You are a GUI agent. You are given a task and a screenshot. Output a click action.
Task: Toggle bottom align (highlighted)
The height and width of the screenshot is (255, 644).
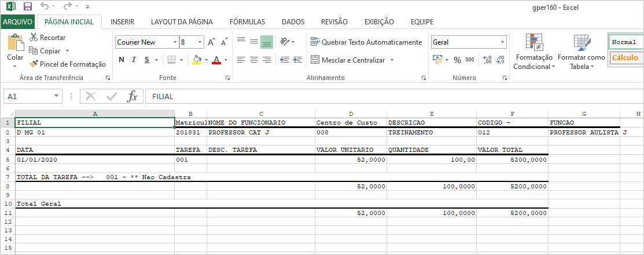click(x=267, y=42)
